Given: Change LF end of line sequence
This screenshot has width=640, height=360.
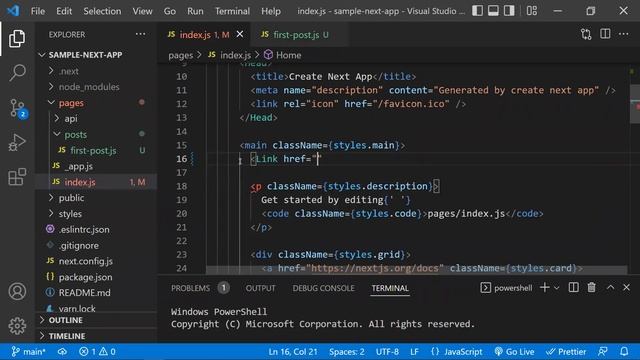Looking at the screenshot, I should pyautogui.click(x=414, y=351).
